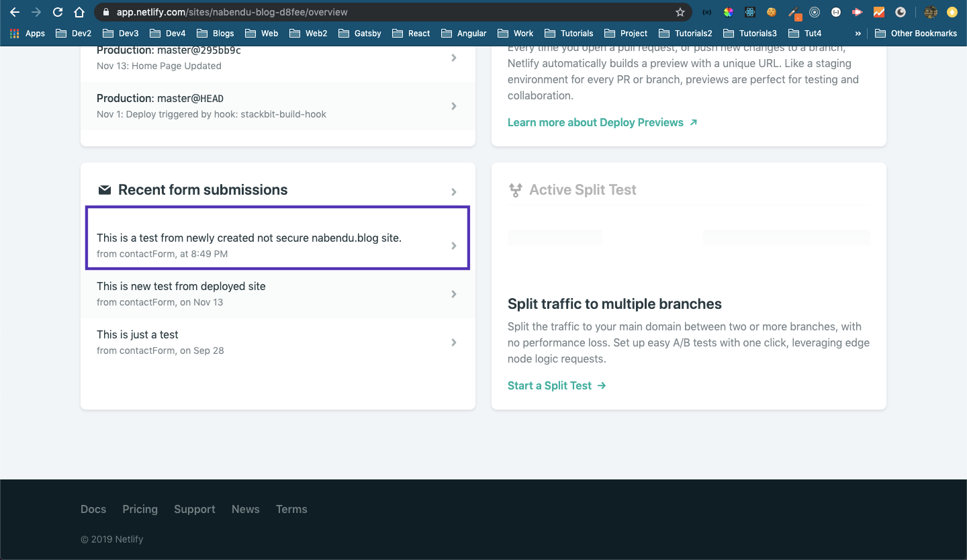967x560 pixels.
Task: Open the master@295bb9c production deploy chevron
Action: pyautogui.click(x=454, y=58)
